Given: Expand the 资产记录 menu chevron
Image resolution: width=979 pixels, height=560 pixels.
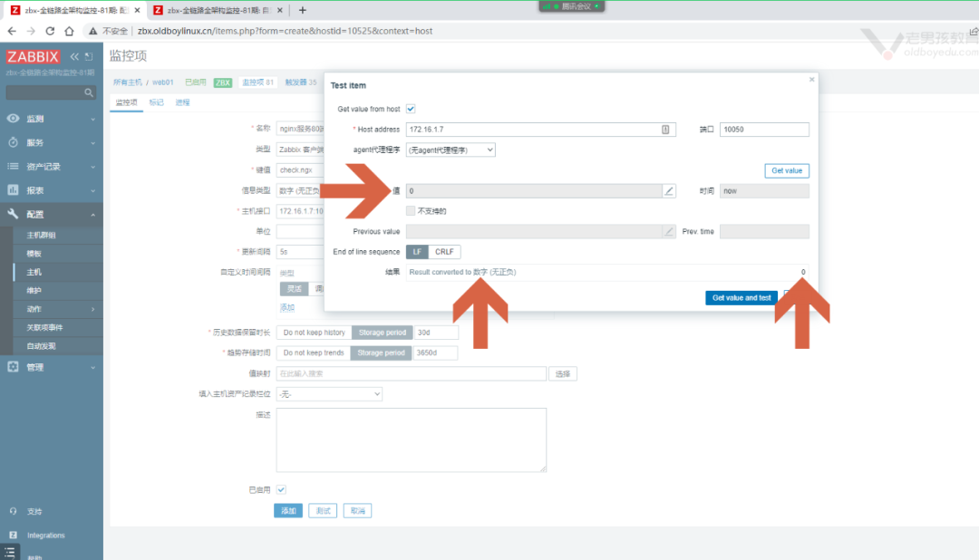Looking at the screenshot, I should pyautogui.click(x=93, y=167).
